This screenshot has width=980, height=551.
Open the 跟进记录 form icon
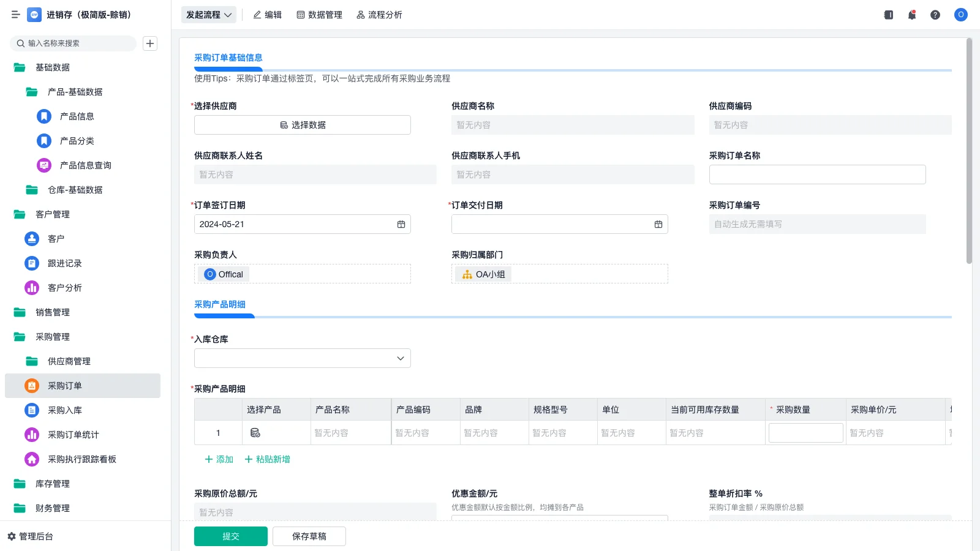pos(32,263)
